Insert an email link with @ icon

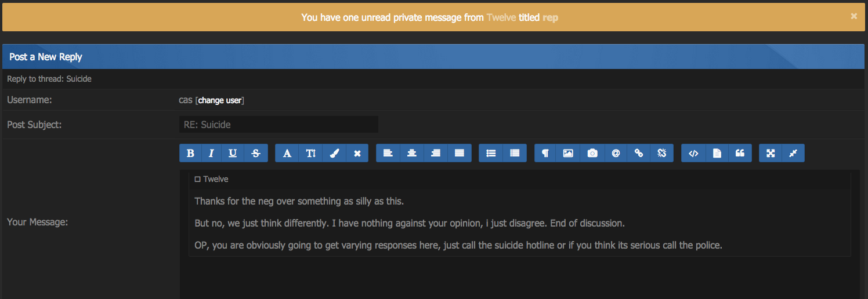pos(616,153)
